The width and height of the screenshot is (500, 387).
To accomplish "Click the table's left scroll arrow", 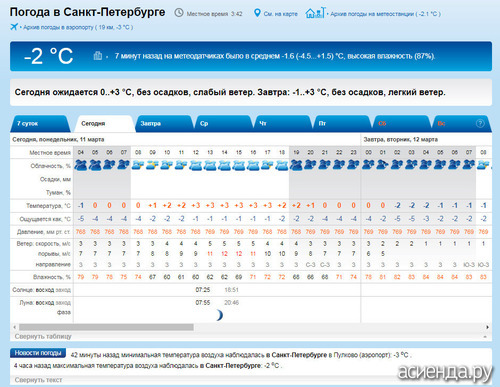I will point(14,327).
